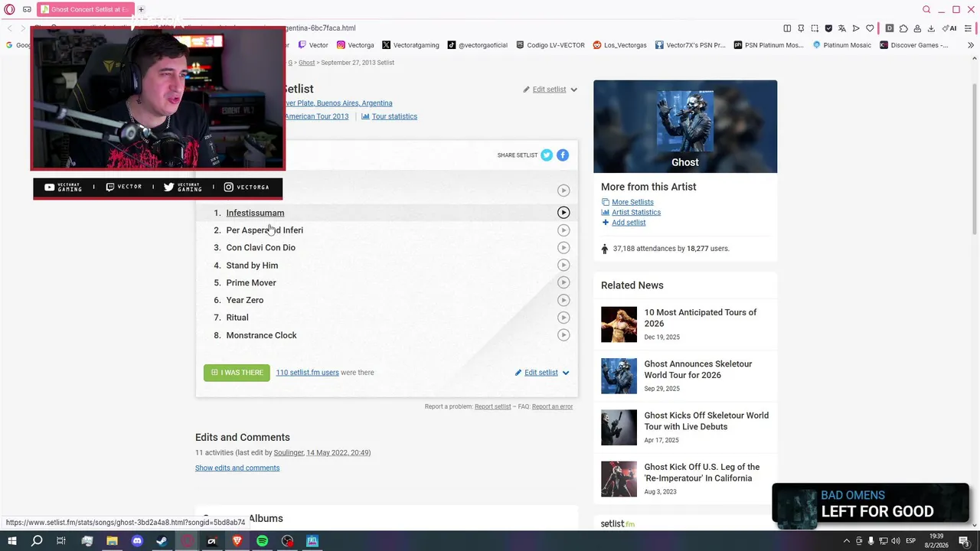The image size is (980, 551).
Task: Toggle the split screen icon in address bar
Action: (787, 28)
